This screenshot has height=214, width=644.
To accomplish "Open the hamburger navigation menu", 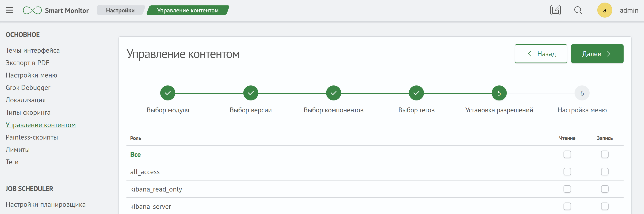I will click(x=9, y=10).
